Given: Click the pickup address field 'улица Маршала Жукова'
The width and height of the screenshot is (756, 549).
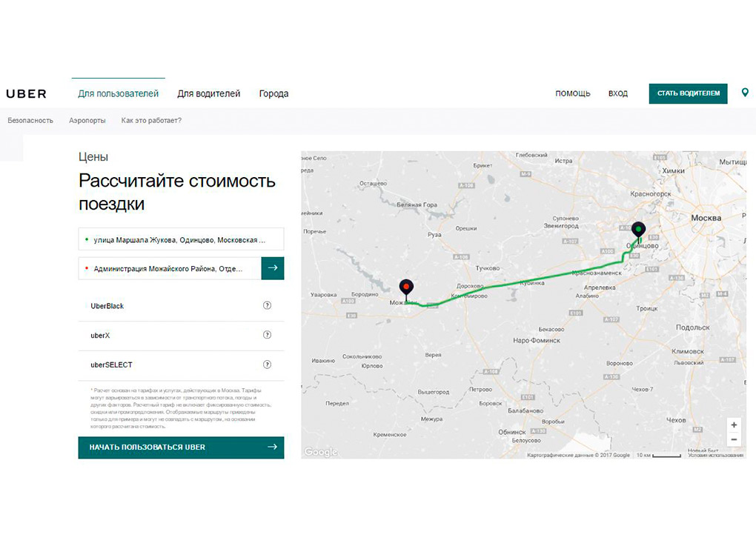Looking at the screenshot, I should pos(182,239).
